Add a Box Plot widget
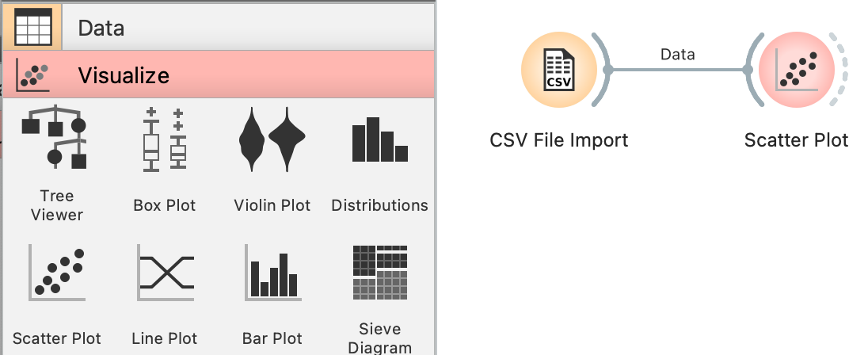868x355 pixels. (164, 160)
